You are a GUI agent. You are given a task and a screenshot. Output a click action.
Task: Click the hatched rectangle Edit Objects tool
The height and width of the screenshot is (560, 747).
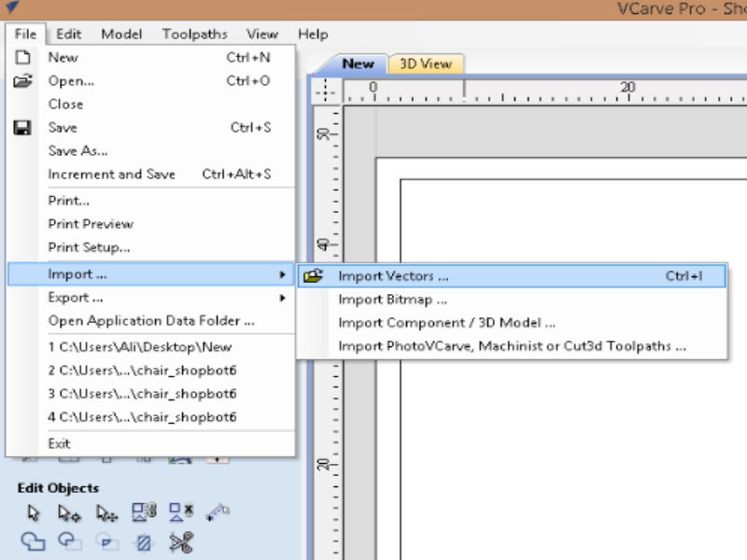point(144,542)
